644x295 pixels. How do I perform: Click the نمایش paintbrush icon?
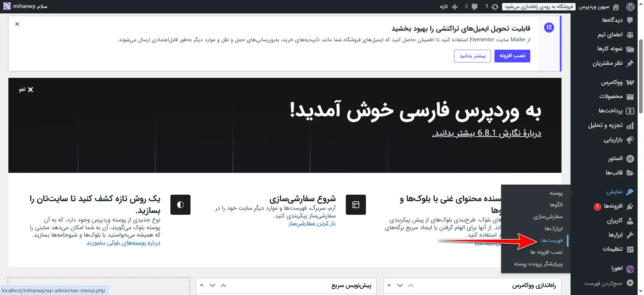coord(630,192)
